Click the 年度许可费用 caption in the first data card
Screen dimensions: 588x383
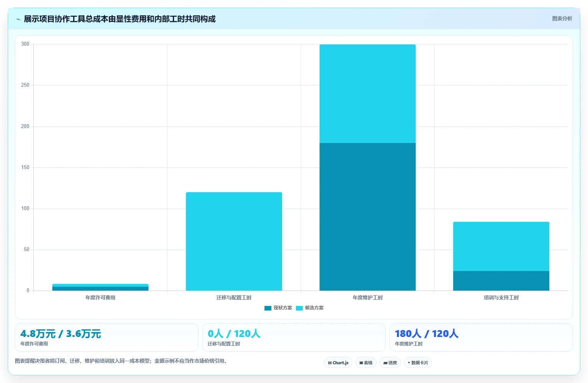34,344
